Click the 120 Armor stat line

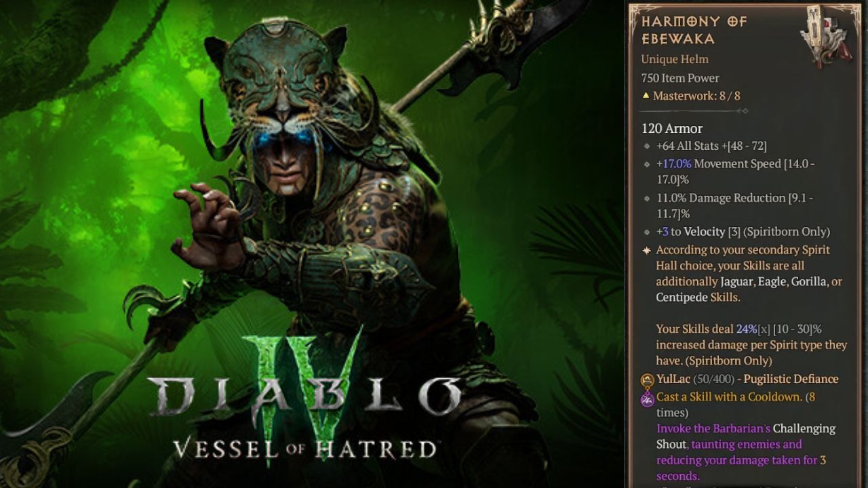[672, 128]
